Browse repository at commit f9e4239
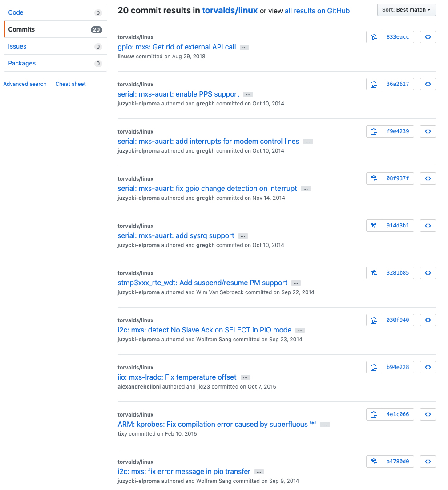This screenshot has height=490, width=448. (x=428, y=131)
